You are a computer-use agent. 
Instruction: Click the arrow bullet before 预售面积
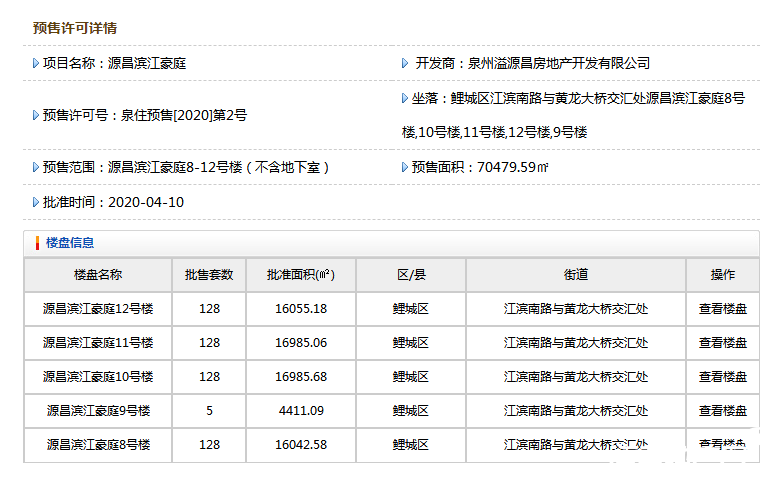tap(405, 168)
